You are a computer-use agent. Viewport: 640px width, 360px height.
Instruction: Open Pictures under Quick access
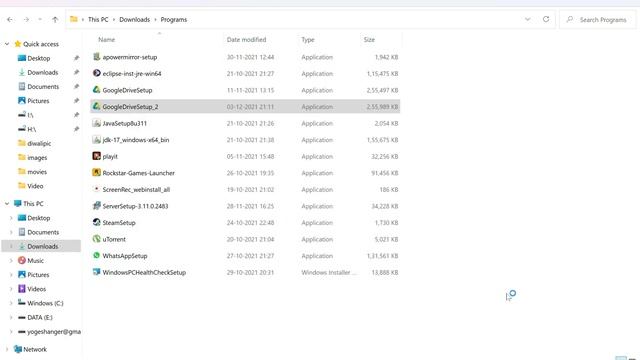[38, 101]
